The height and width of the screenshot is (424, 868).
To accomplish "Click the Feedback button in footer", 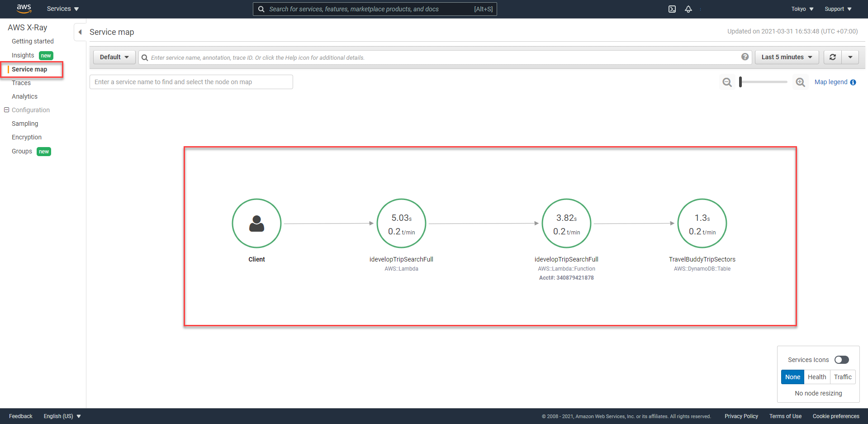I will (21, 416).
